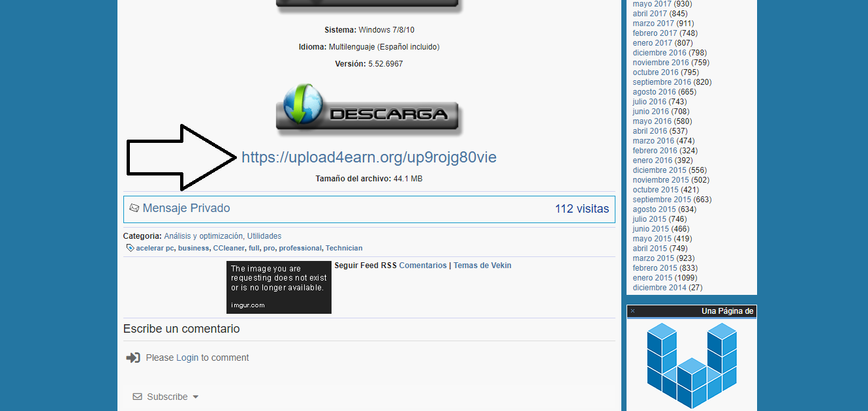Image resolution: width=868 pixels, height=411 pixels.
Task: Click the login arrow icon before Please Login
Action: (133, 358)
